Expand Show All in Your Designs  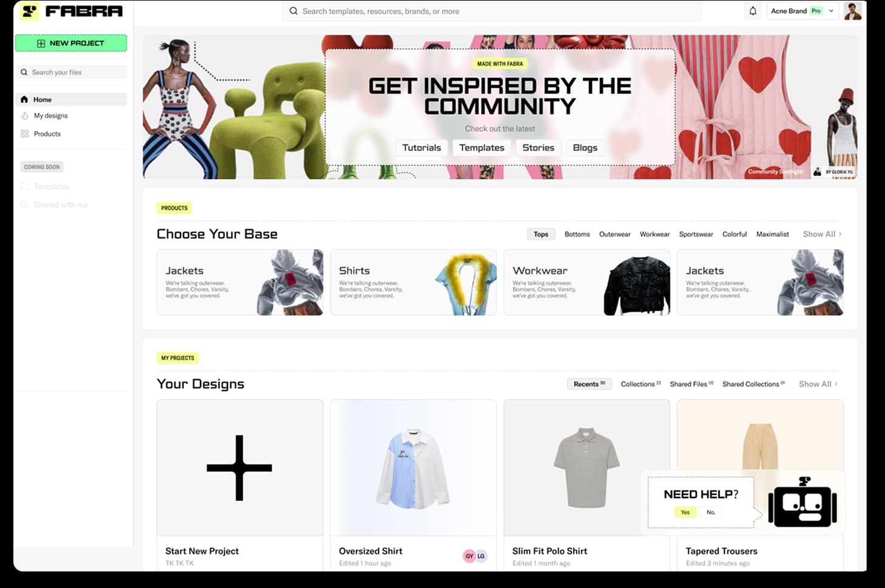pyautogui.click(x=818, y=384)
